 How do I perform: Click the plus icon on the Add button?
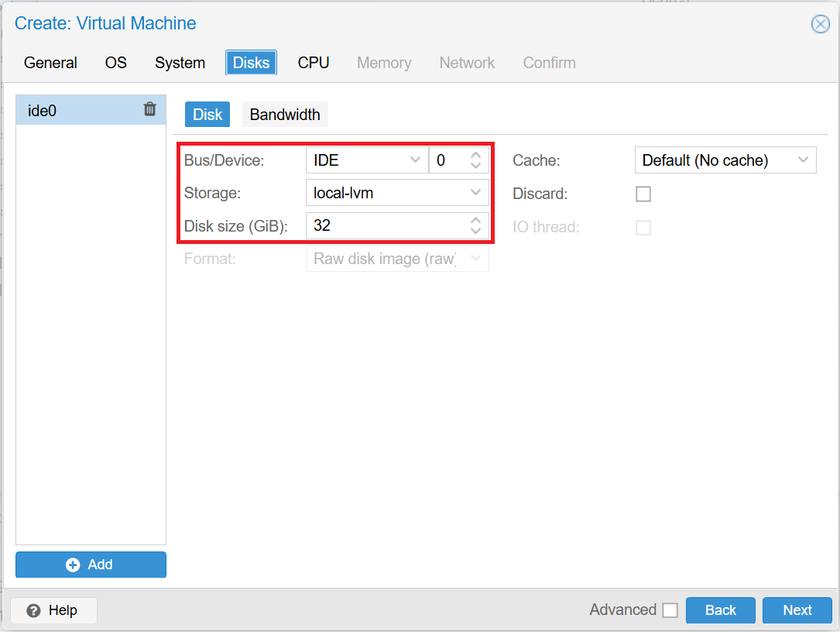click(71, 565)
